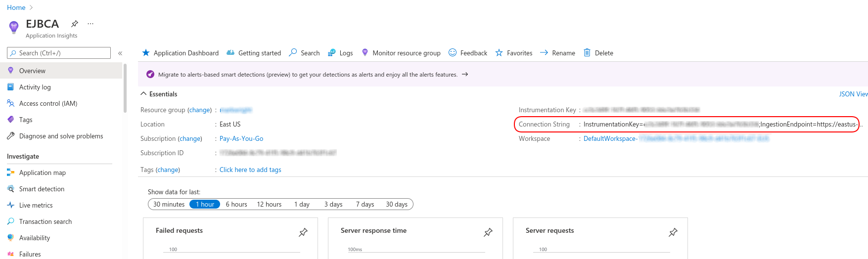The width and height of the screenshot is (868, 259).
Task: Pin the EJBCA resource to dashboard
Action: 75,24
